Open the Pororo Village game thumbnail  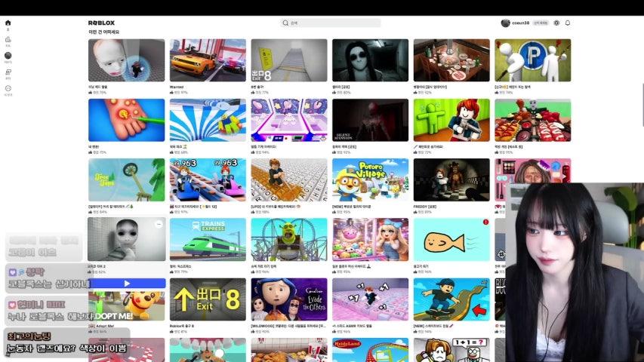click(x=370, y=179)
